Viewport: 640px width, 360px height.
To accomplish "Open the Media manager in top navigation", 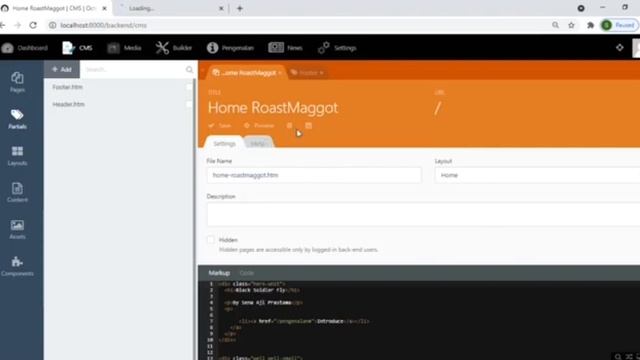I will tap(124, 48).
